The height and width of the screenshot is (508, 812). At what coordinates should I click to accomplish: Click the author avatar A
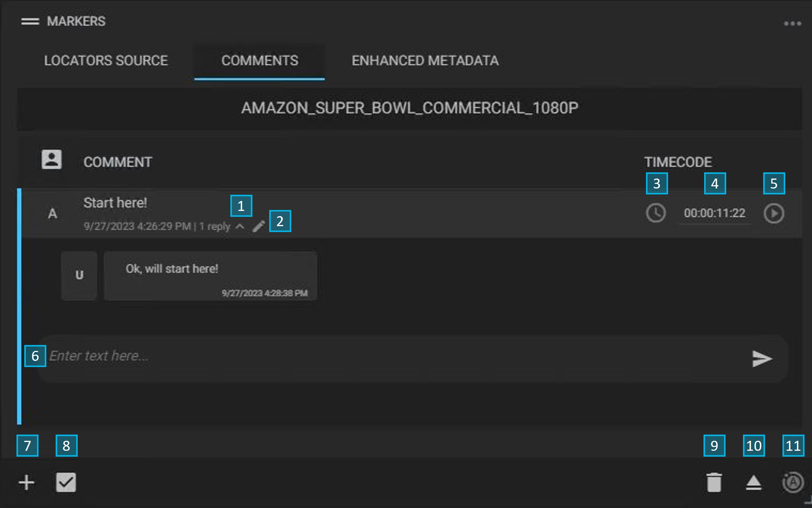tap(52, 214)
